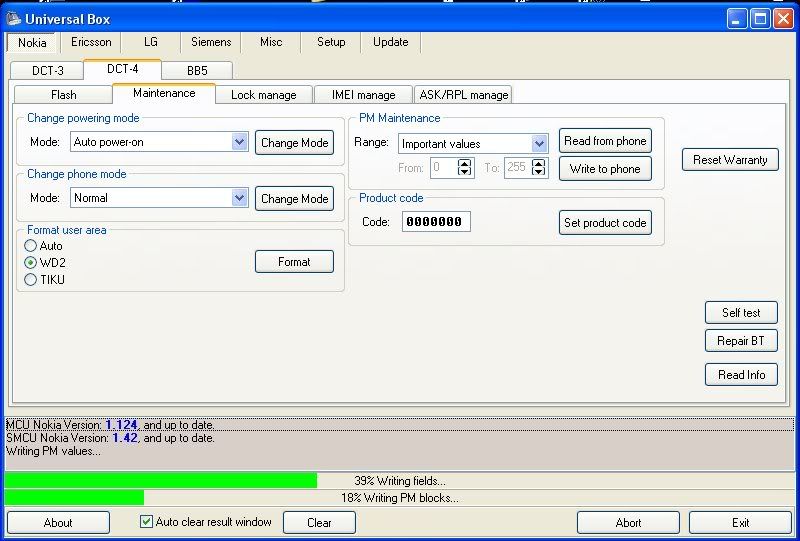Screen dimensions: 800x541
Task: Decrease the From value with down arrow
Action: (x=465, y=173)
